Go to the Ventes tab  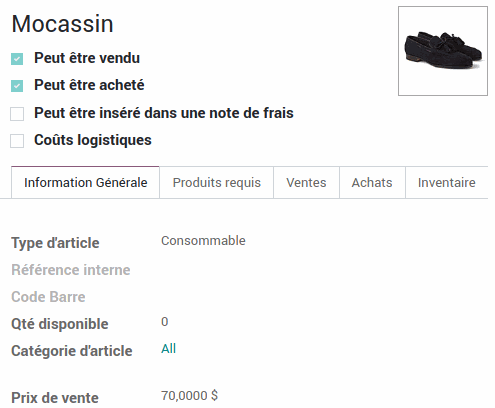tap(306, 182)
